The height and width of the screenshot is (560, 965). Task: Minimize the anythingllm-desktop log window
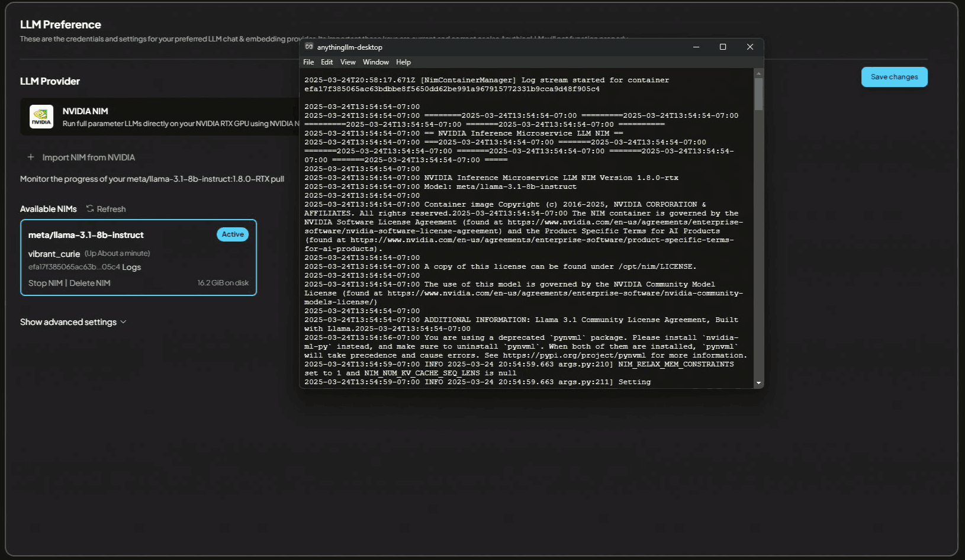click(696, 47)
